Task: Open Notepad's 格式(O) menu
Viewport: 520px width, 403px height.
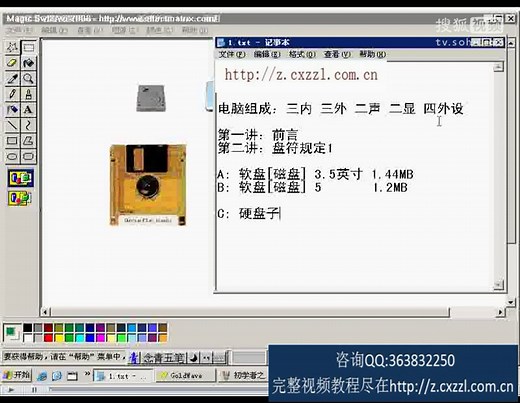Action: (x=302, y=54)
